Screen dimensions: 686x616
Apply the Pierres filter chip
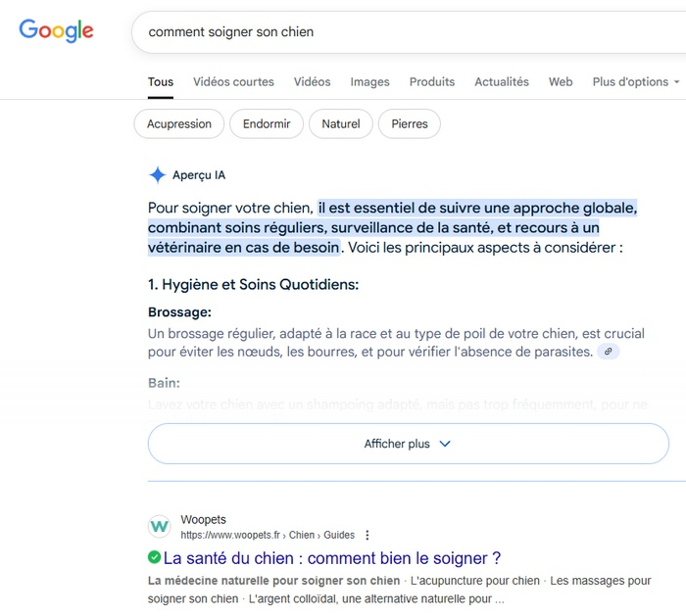[x=409, y=124]
